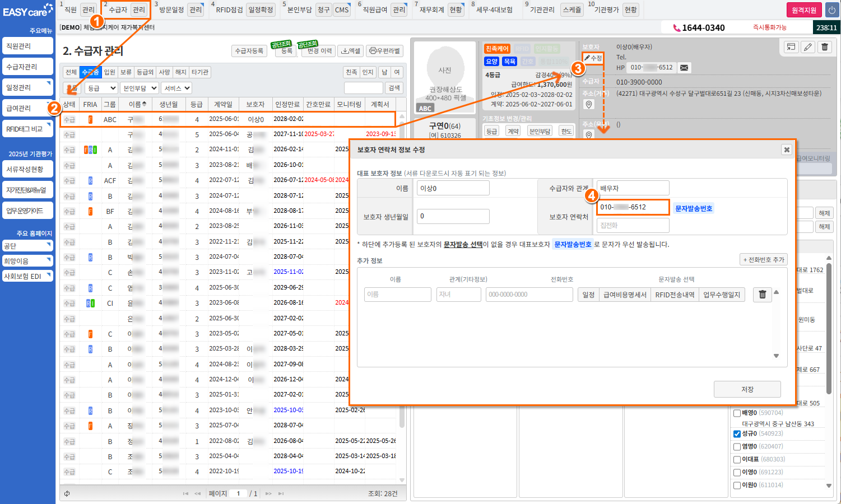Viewport: 841px width, 504px height.
Task: Click the 엑셀 download button
Action: [x=351, y=51]
